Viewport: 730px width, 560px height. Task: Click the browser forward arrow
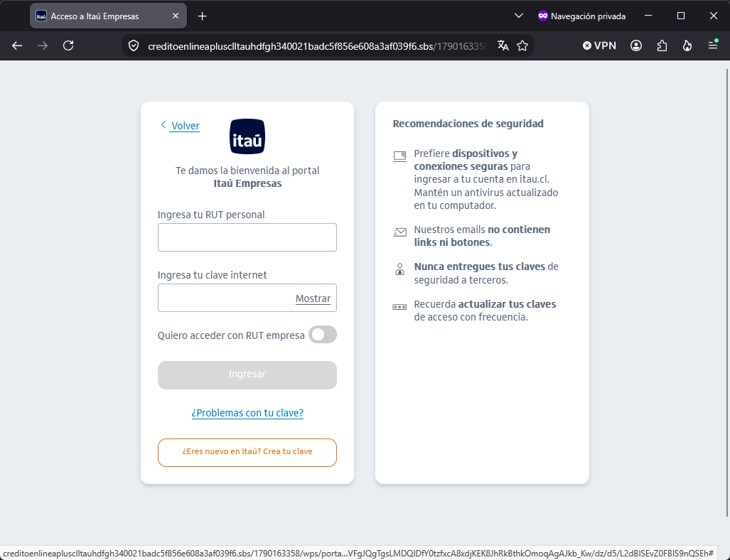(43, 45)
